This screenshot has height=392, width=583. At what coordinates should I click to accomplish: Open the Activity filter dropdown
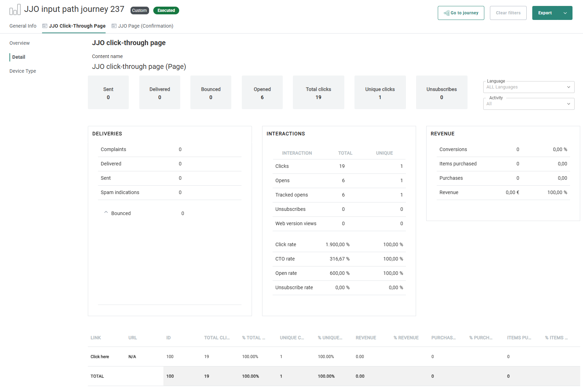(528, 104)
